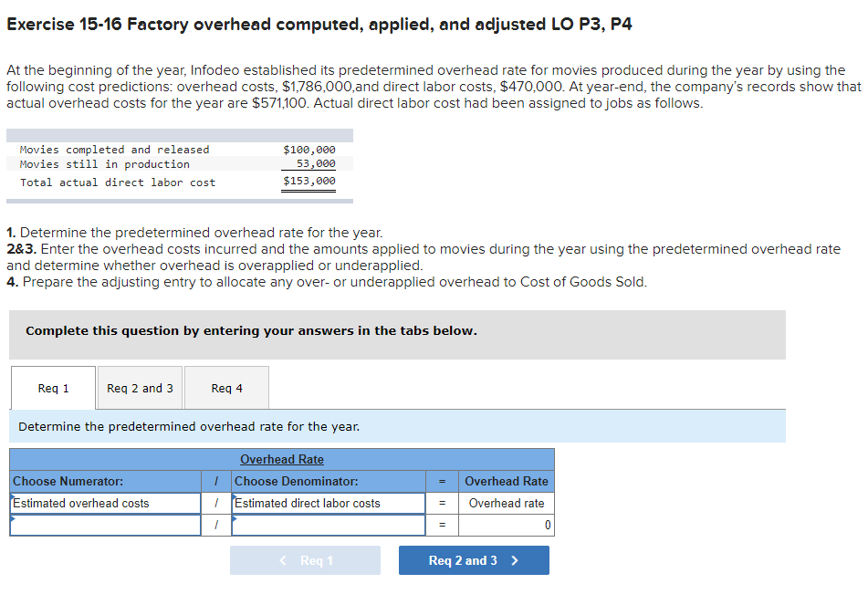Change the Estimated overhead costs selection
The width and height of the screenshot is (868, 605).
104,503
